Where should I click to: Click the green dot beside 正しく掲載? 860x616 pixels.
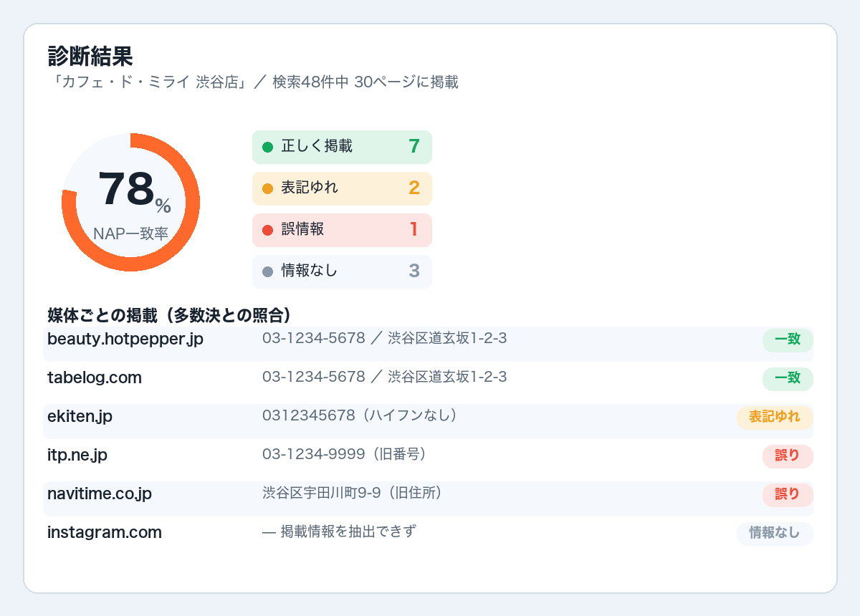click(x=268, y=148)
